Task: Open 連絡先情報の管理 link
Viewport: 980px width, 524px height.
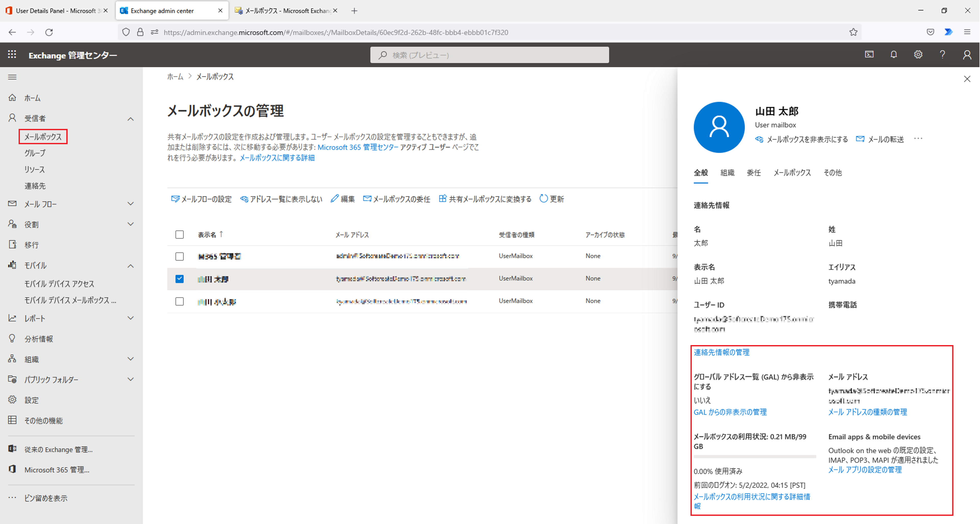Action: pos(721,352)
